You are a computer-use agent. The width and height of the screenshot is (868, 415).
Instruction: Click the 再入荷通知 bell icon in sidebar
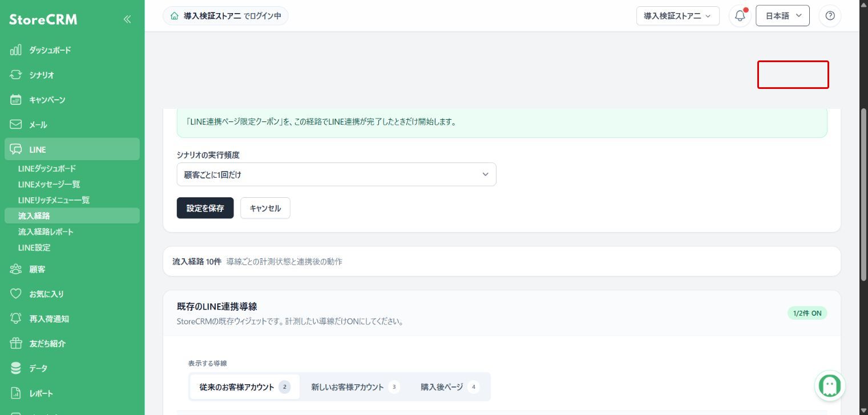(16, 319)
